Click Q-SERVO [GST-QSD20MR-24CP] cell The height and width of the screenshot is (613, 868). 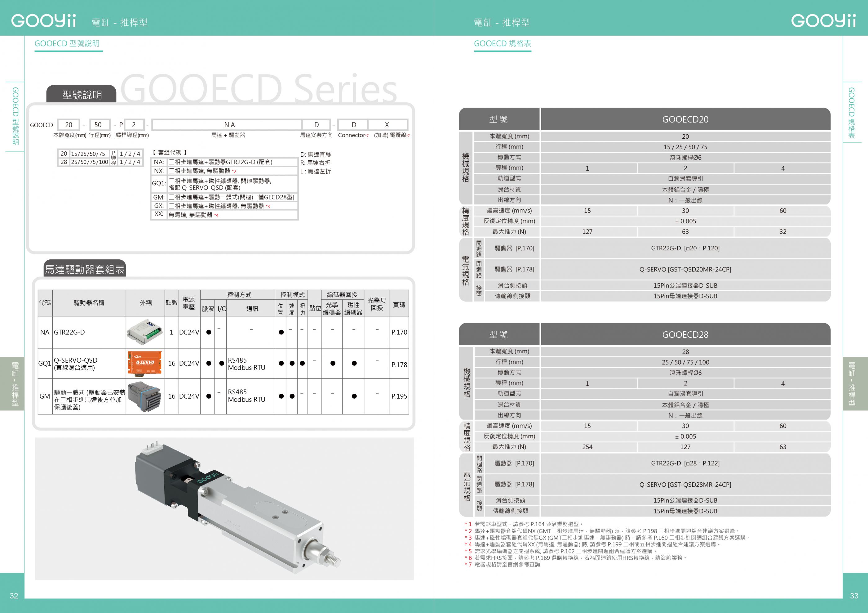tap(685, 269)
